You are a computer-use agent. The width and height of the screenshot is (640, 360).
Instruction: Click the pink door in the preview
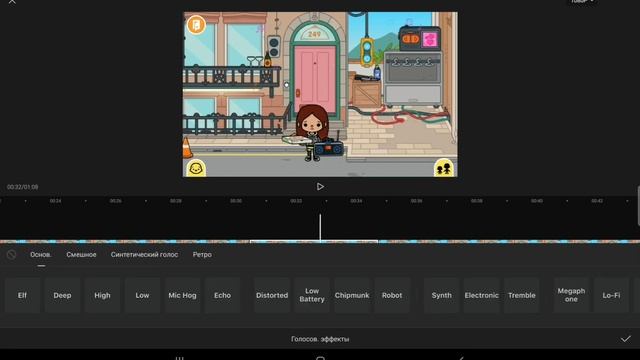coord(315,80)
